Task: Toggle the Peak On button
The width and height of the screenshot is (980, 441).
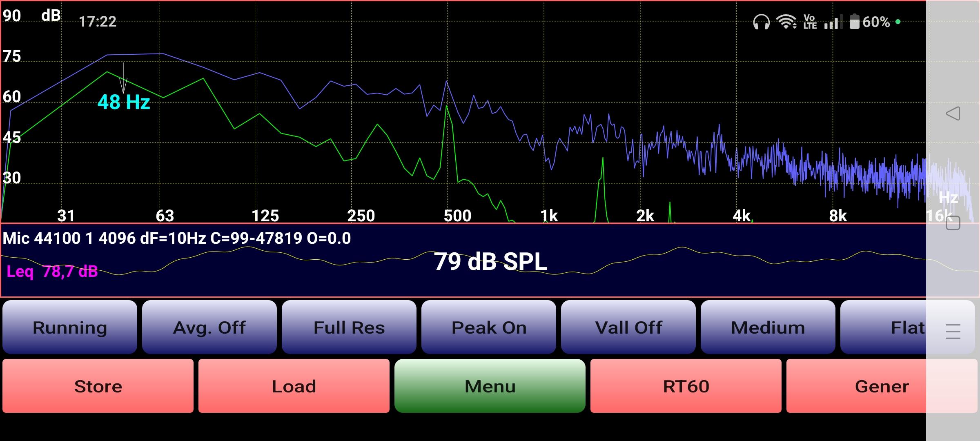Action: [489, 327]
